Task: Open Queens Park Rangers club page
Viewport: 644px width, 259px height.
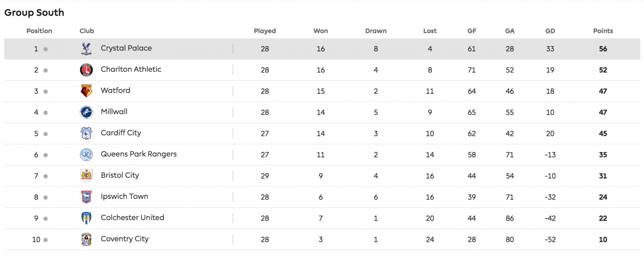Action: coord(138,154)
